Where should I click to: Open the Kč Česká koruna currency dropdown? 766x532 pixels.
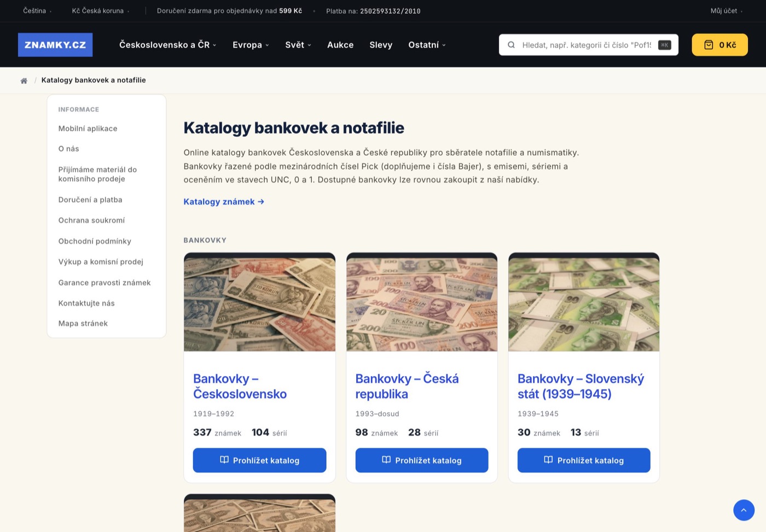pyautogui.click(x=101, y=11)
